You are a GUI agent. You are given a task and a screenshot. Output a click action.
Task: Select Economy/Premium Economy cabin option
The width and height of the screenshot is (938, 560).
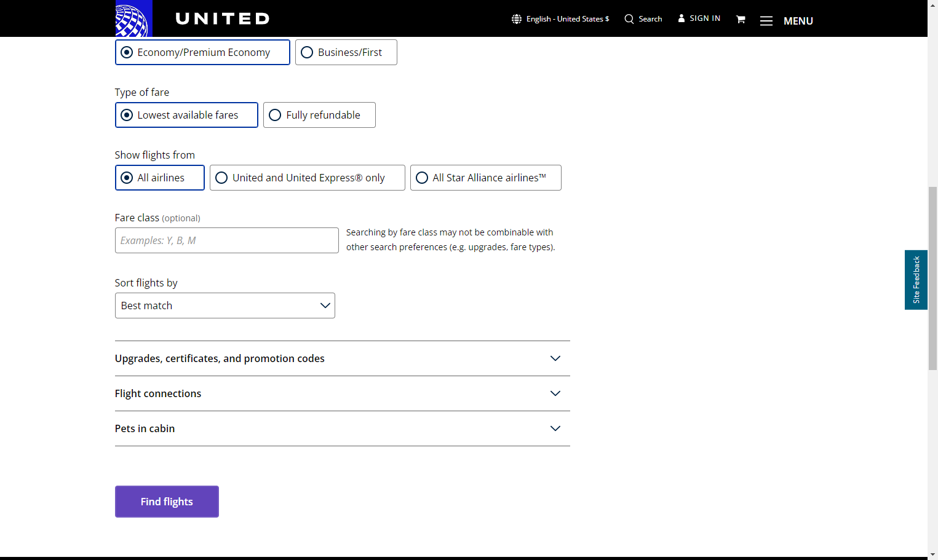click(202, 52)
